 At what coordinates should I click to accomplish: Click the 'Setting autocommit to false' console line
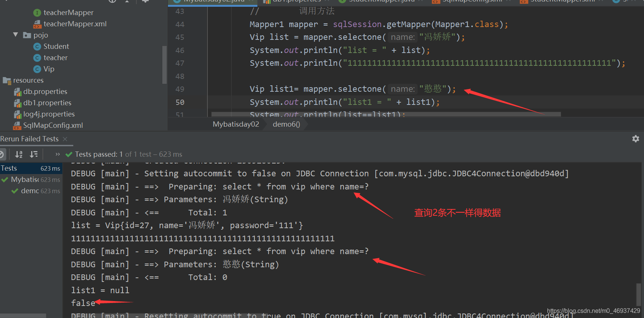tap(320, 174)
